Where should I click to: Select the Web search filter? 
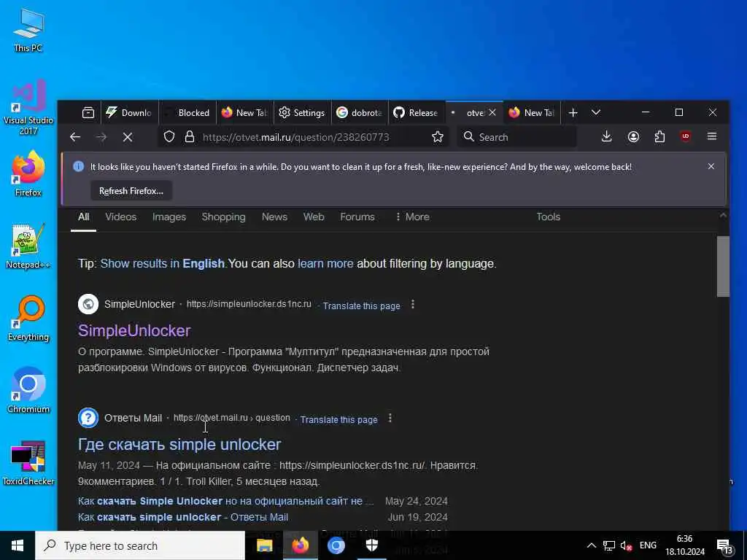(x=314, y=217)
